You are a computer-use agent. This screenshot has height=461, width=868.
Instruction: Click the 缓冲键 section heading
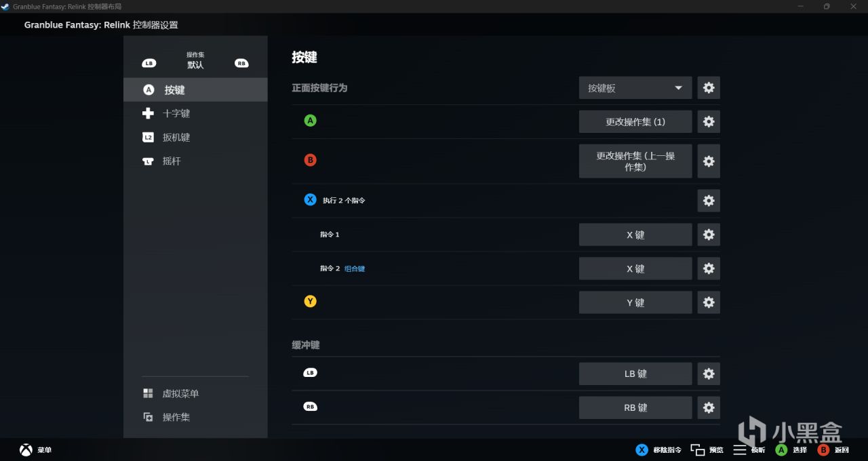305,344
